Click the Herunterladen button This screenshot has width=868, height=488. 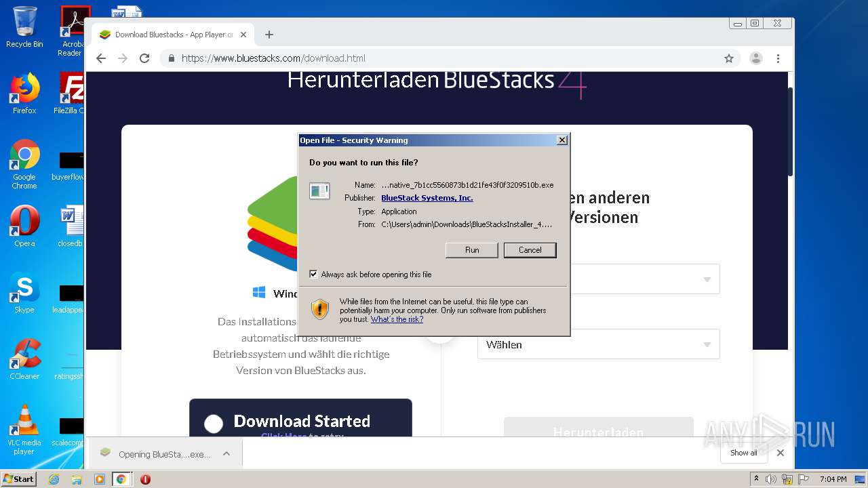coord(599,428)
